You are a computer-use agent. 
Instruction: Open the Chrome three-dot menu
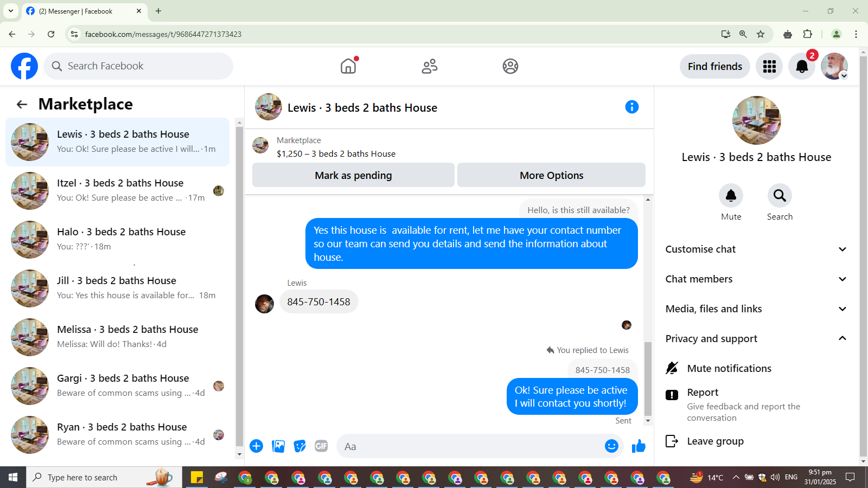(x=856, y=34)
